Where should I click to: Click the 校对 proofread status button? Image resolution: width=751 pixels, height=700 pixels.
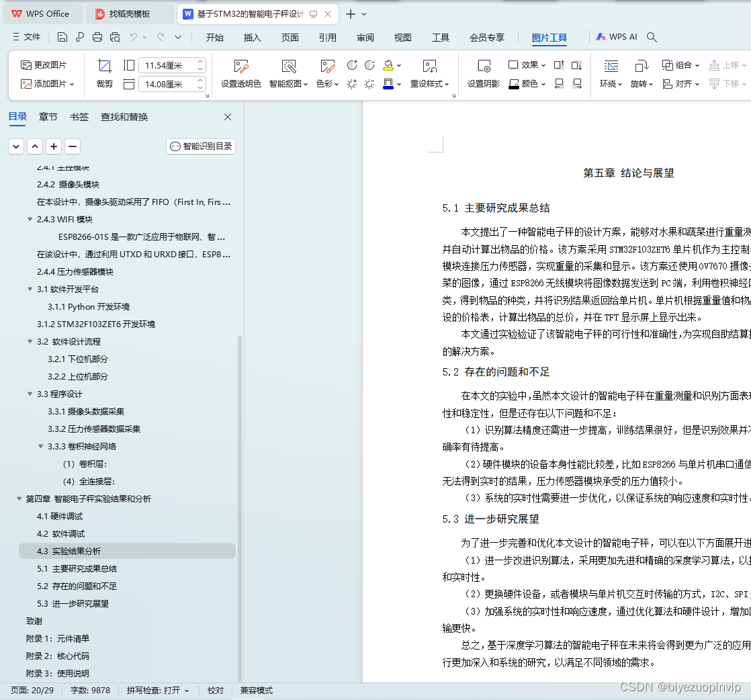point(216,691)
